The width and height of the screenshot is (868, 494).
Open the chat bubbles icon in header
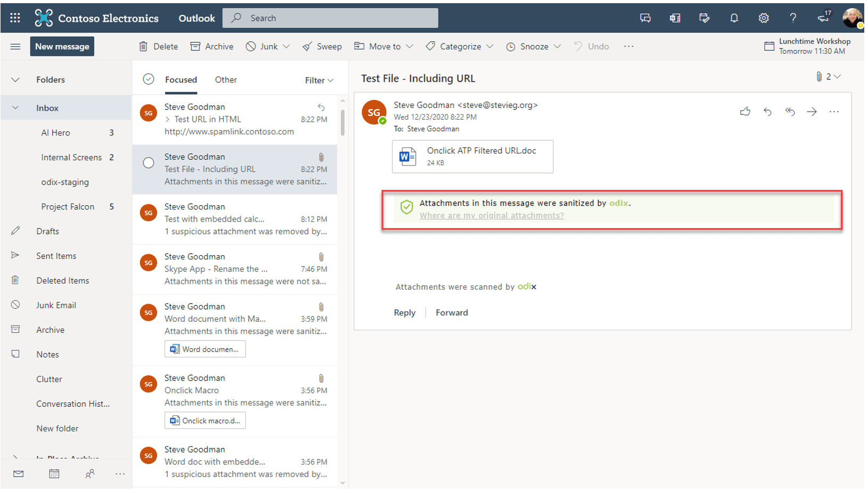coord(645,18)
